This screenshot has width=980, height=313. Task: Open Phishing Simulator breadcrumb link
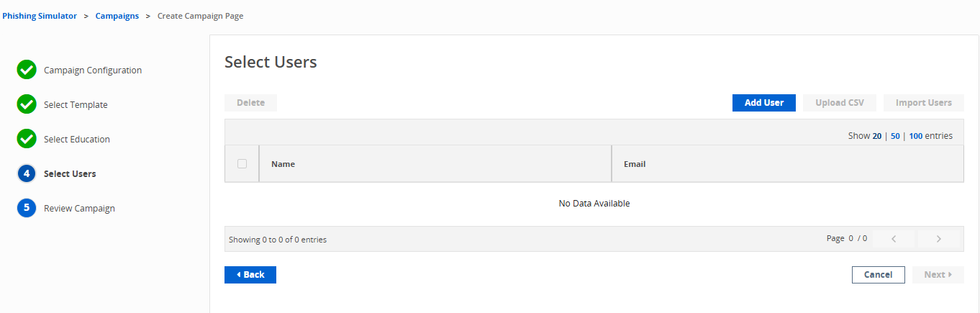[40, 16]
